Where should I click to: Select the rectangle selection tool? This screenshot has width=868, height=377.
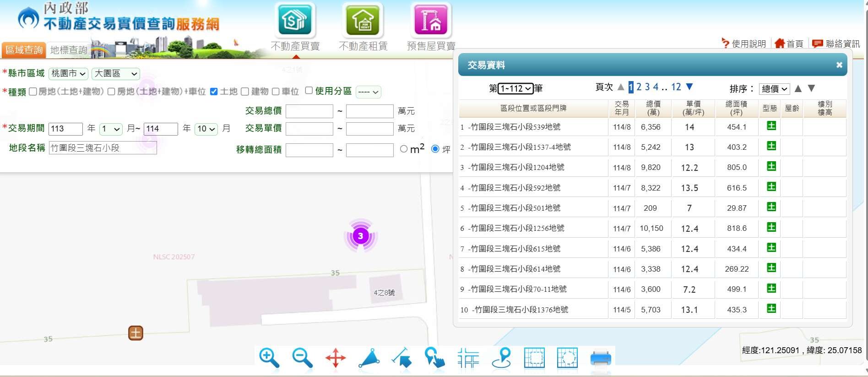pyautogui.click(x=534, y=358)
